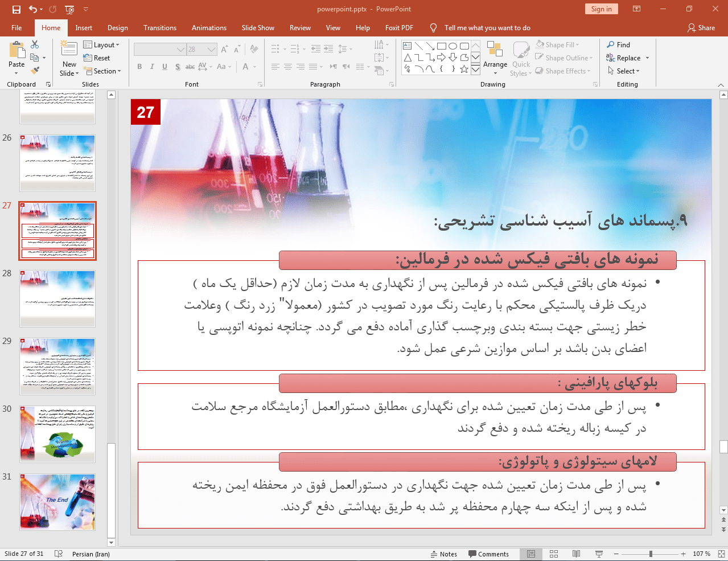The width and height of the screenshot is (728, 561).
Task: Click the Share button
Action: (701, 28)
